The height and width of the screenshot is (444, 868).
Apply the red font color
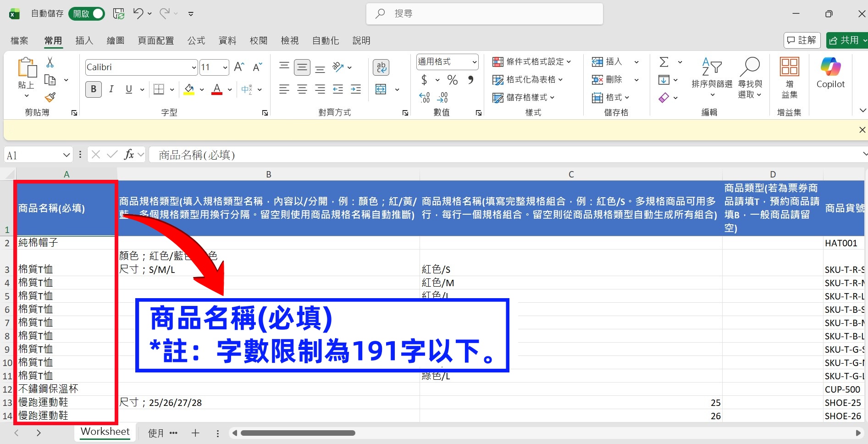tap(217, 89)
